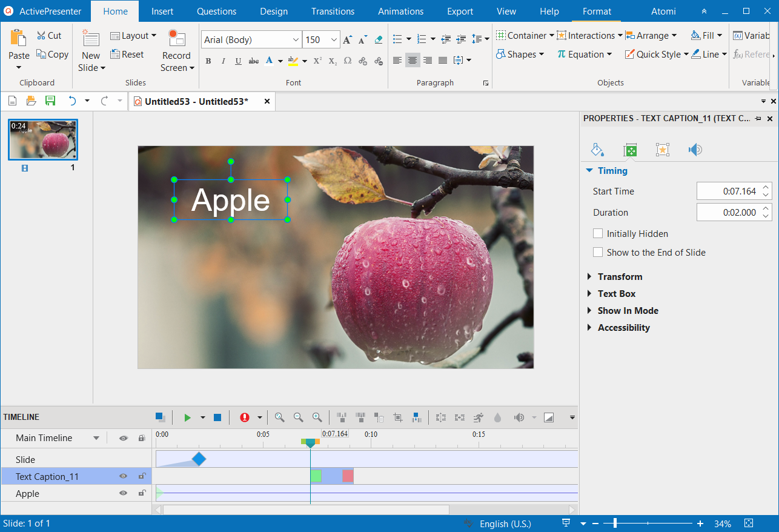The width and height of the screenshot is (779, 532).
Task: Open the Interactions button in Objects
Action: pos(589,36)
